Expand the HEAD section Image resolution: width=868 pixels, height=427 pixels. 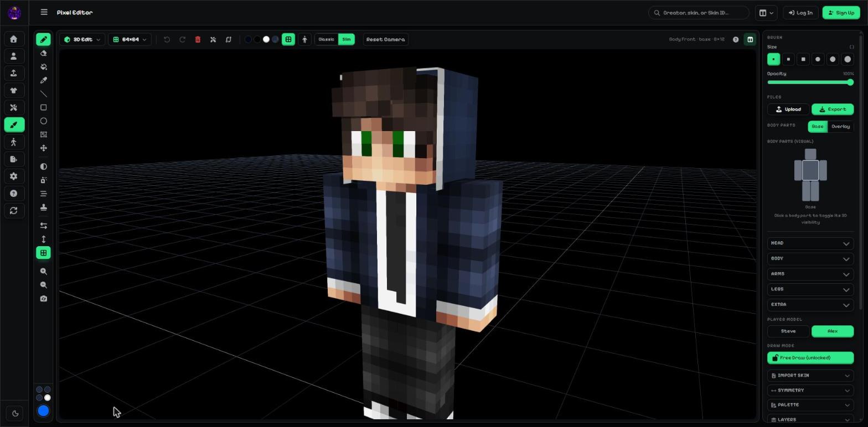pyautogui.click(x=810, y=243)
